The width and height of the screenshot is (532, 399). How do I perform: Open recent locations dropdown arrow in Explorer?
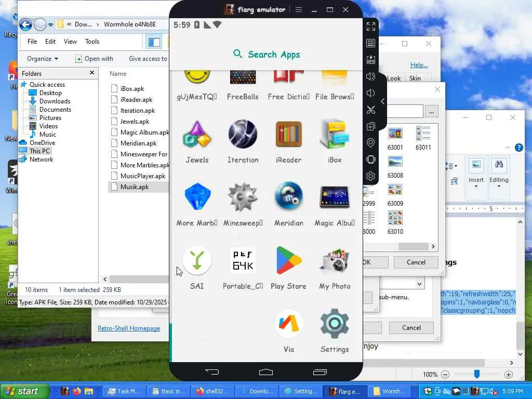[x=50, y=24]
